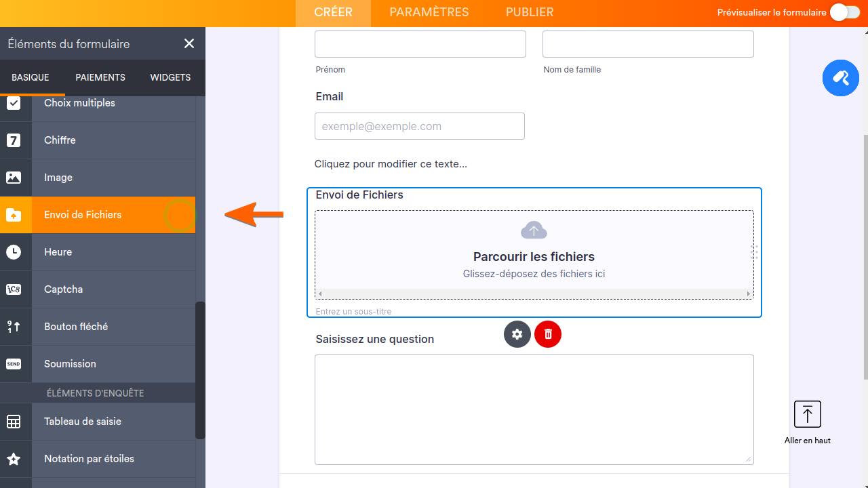The width and height of the screenshot is (868, 488).
Task: Open the PARAMÈTRES tab
Action: (x=429, y=12)
